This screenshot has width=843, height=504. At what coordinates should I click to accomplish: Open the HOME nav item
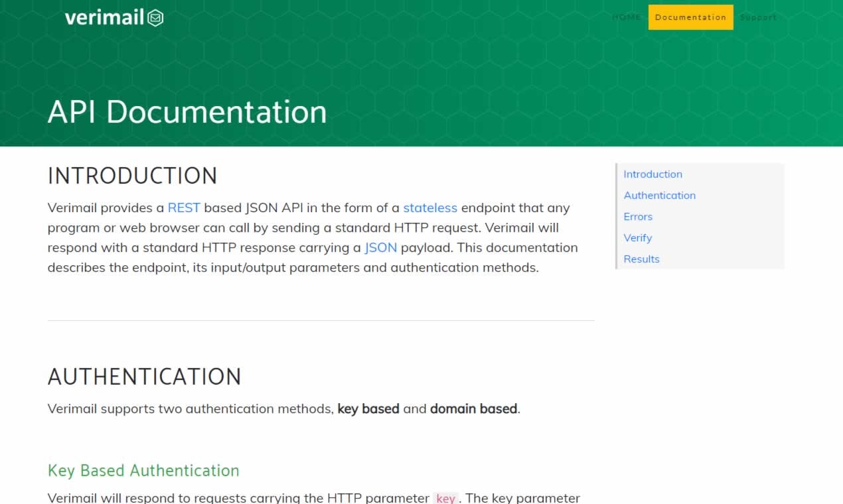tap(626, 17)
